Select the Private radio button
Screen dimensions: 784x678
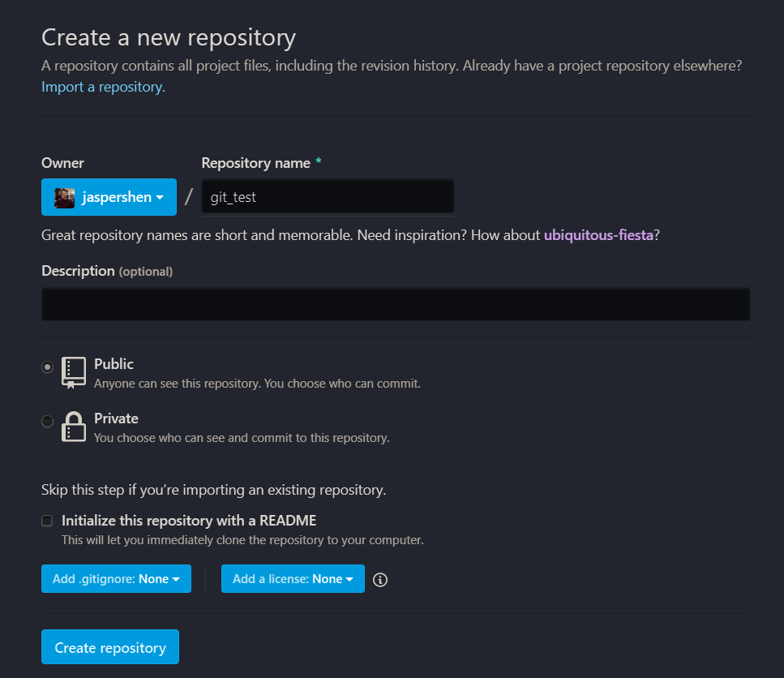click(48, 421)
